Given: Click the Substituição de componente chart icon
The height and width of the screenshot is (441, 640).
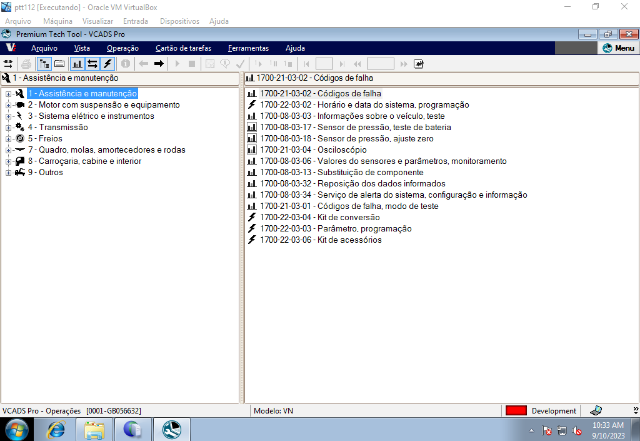Looking at the screenshot, I should point(252,172).
